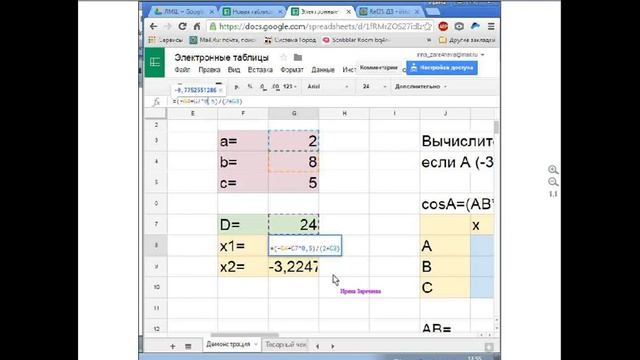Add a new sheet with plus icon

[x=172, y=346]
